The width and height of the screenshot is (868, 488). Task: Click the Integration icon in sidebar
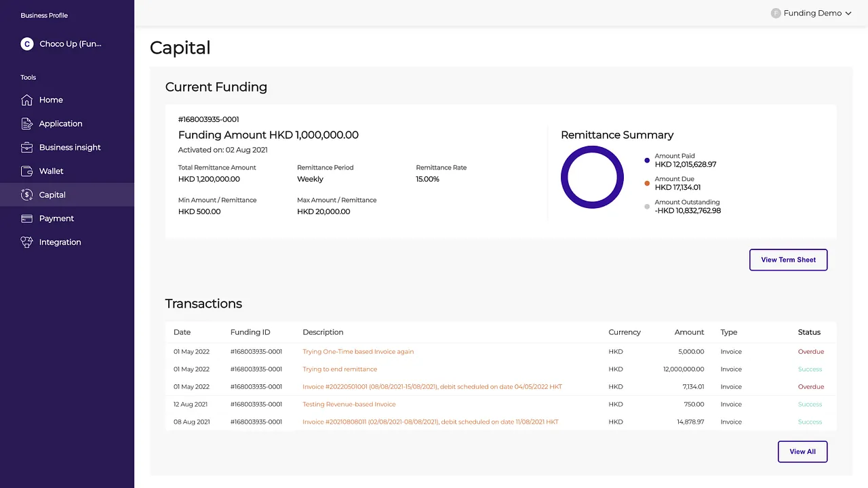pos(26,243)
